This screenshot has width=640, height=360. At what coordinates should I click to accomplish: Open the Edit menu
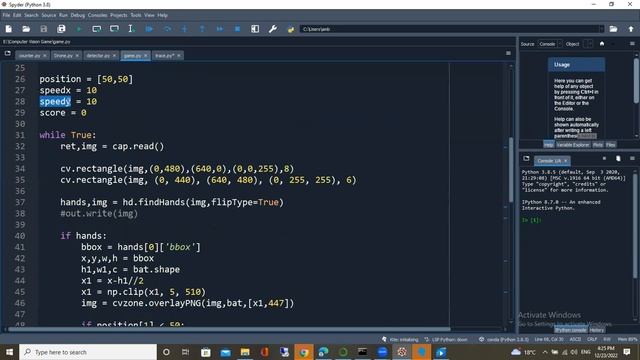[x=17, y=15]
